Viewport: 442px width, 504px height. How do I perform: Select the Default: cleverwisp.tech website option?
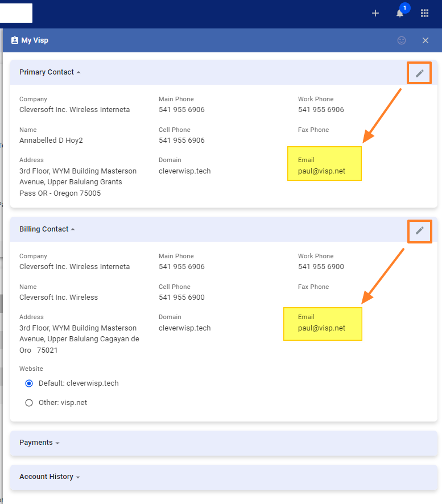pyautogui.click(x=29, y=383)
